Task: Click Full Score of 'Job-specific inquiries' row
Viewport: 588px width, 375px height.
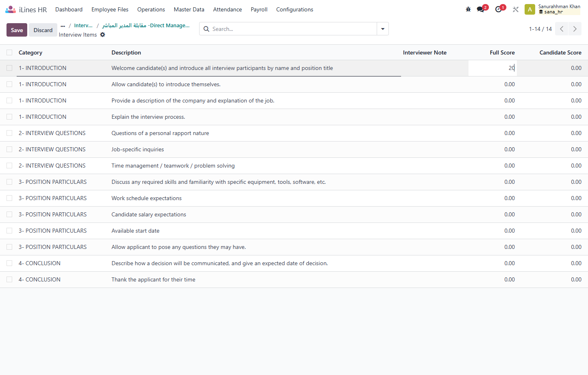Action: [510, 149]
